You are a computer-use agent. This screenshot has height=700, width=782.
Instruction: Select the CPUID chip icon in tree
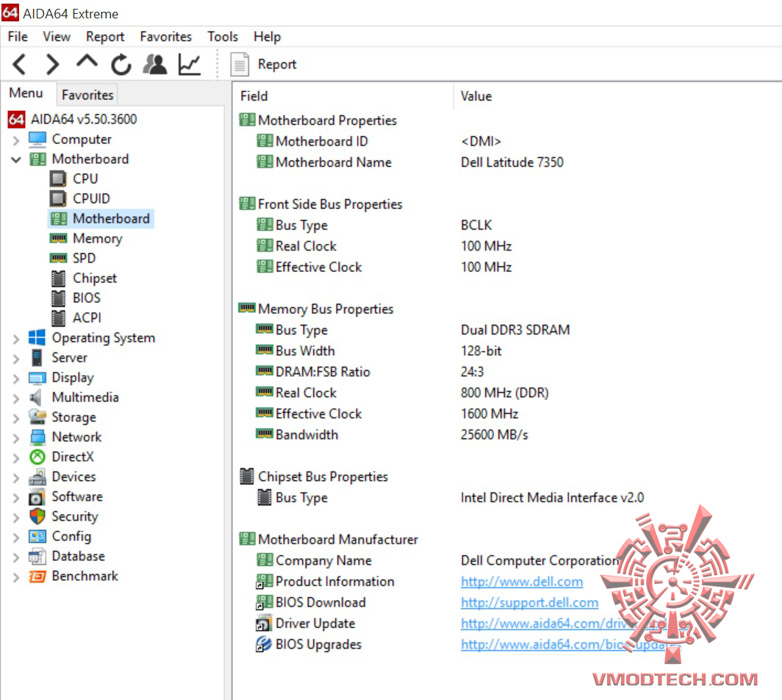[x=58, y=199]
